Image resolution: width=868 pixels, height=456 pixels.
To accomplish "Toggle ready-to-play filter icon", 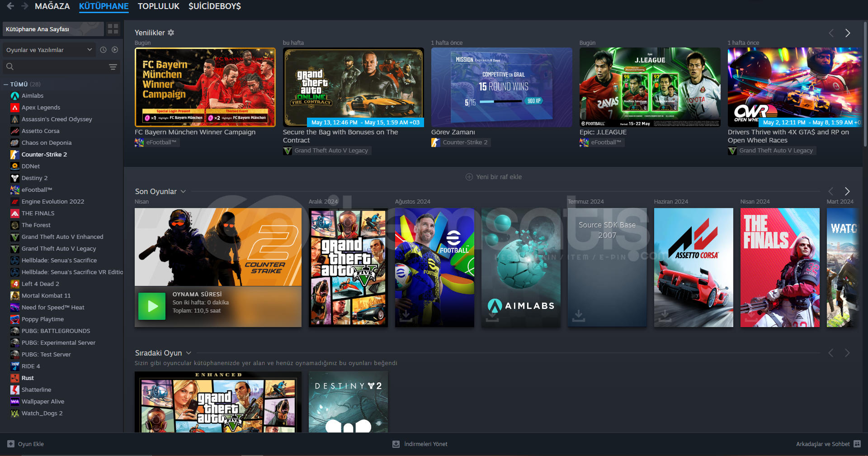I will point(115,50).
